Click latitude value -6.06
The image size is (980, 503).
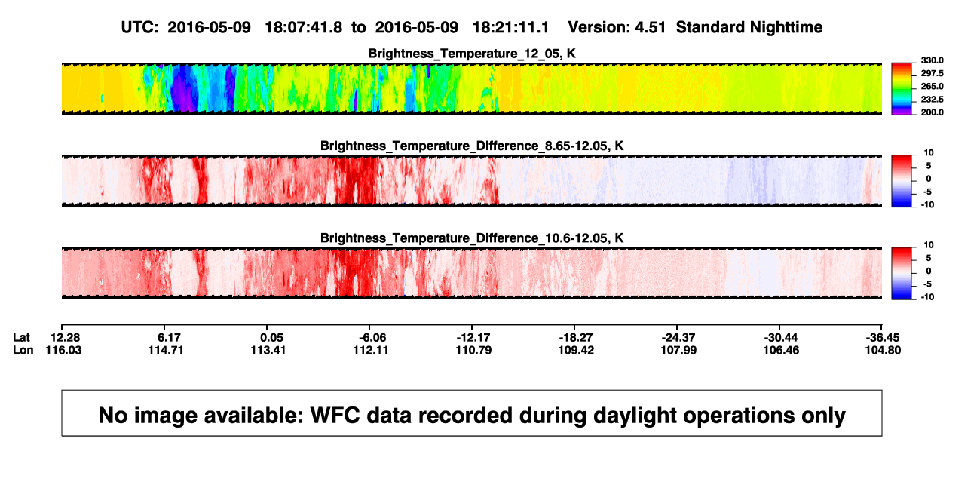(372, 337)
